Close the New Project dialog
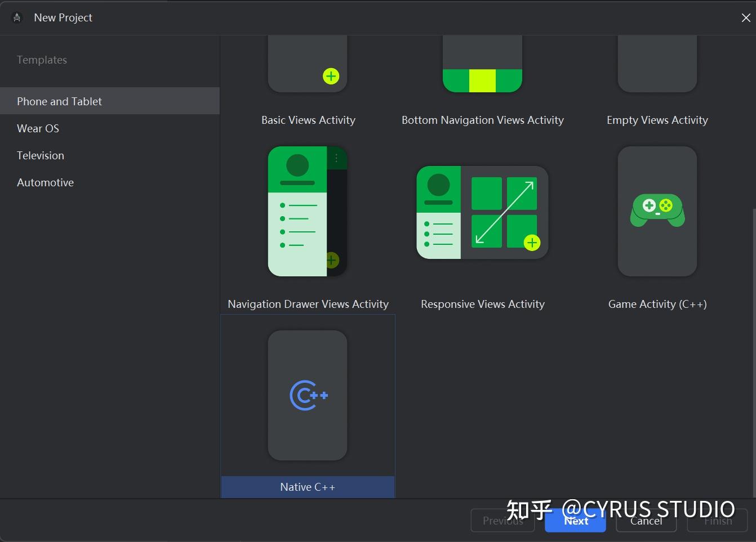 [746, 17]
